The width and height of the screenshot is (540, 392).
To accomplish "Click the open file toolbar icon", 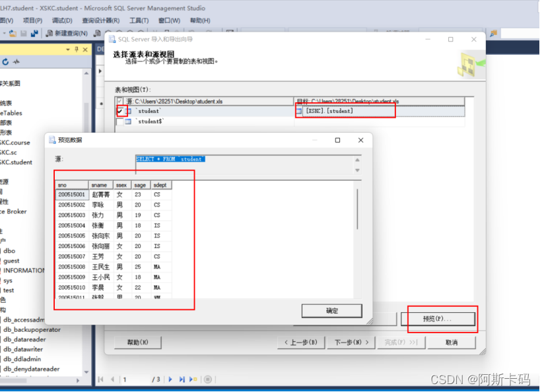I will tap(13, 34).
